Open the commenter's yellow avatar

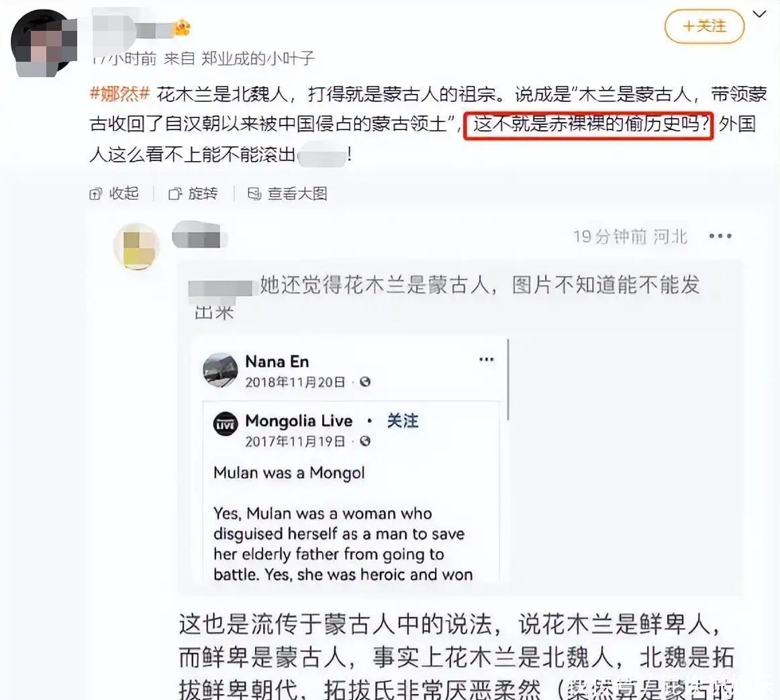(136, 247)
